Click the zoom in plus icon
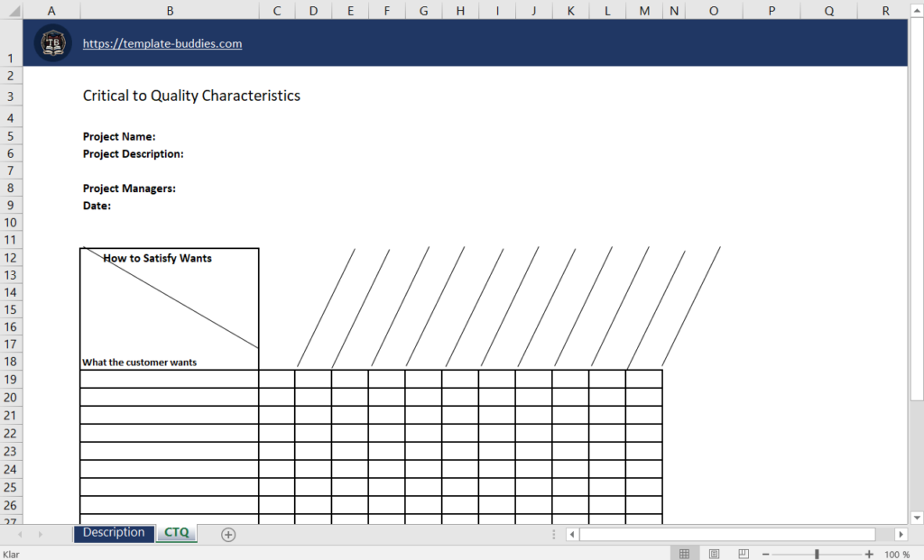Image resolution: width=924 pixels, height=560 pixels. click(x=869, y=554)
